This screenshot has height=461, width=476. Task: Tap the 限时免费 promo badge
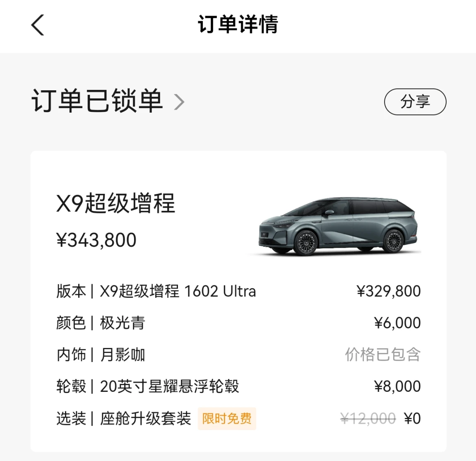227,419
